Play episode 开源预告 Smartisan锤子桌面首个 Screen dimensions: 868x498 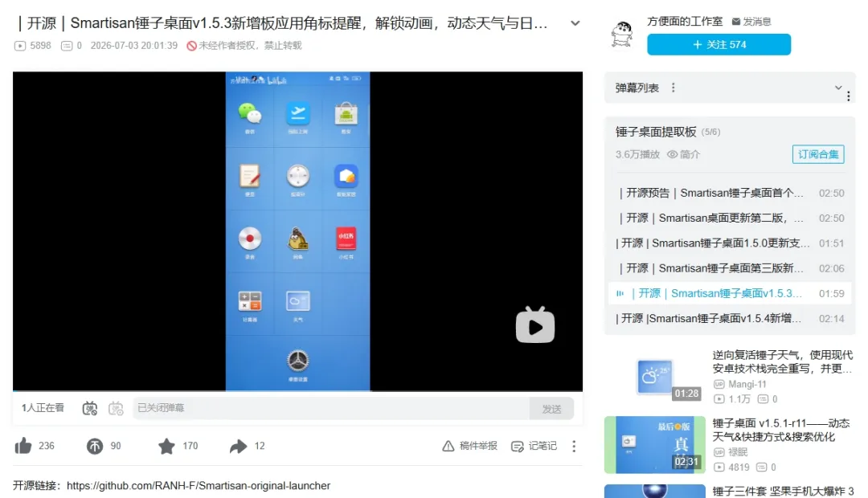pos(730,193)
